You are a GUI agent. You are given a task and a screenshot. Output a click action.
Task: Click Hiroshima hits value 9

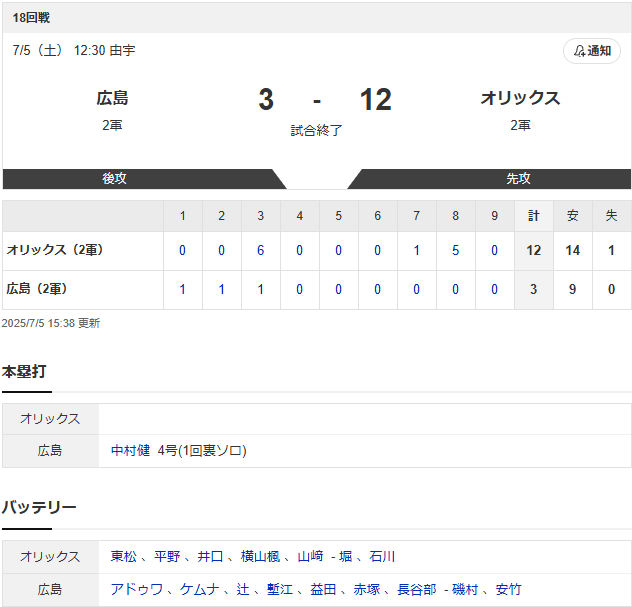[572, 289]
